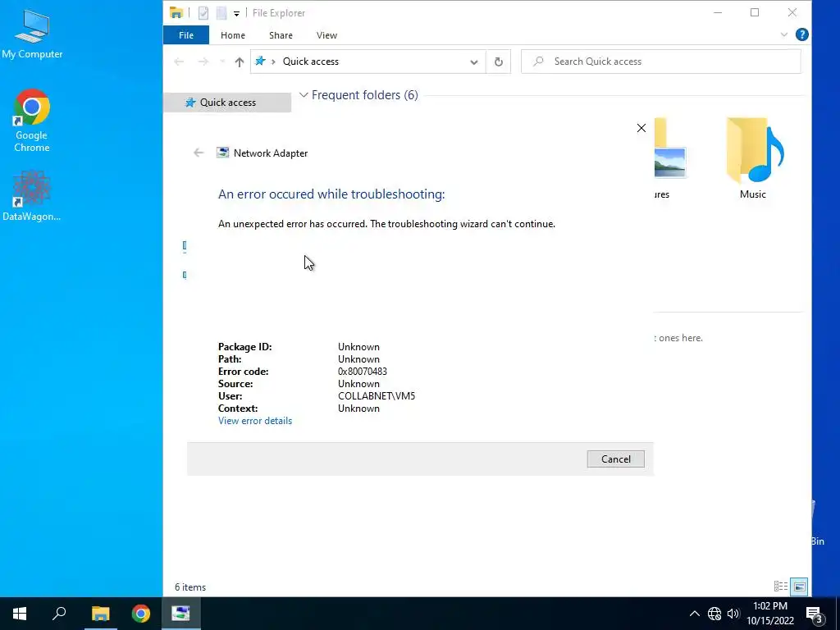Viewport: 840px width, 630px height.
Task: Open address bar history dropdown
Action: coord(473,62)
